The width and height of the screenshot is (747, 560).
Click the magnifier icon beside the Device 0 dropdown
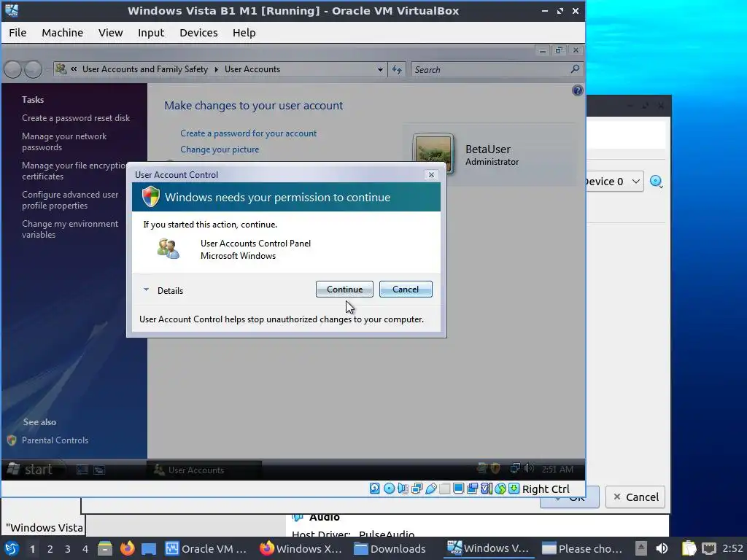coord(656,182)
